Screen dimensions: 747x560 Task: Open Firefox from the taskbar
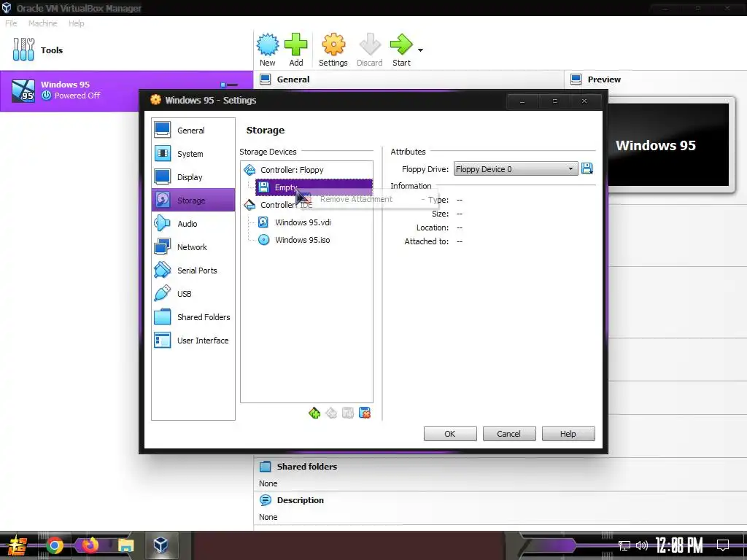click(90, 545)
